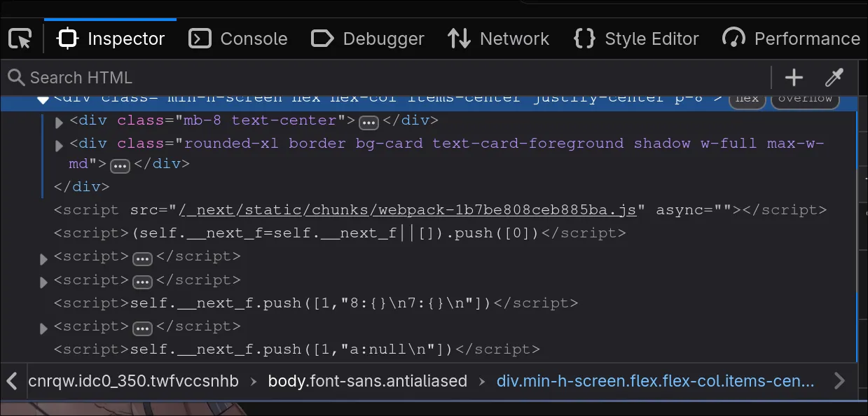The height and width of the screenshot is (416, 868).
Task: Expand the collapsed script below a:null script
Action: (x=43, y=328)
